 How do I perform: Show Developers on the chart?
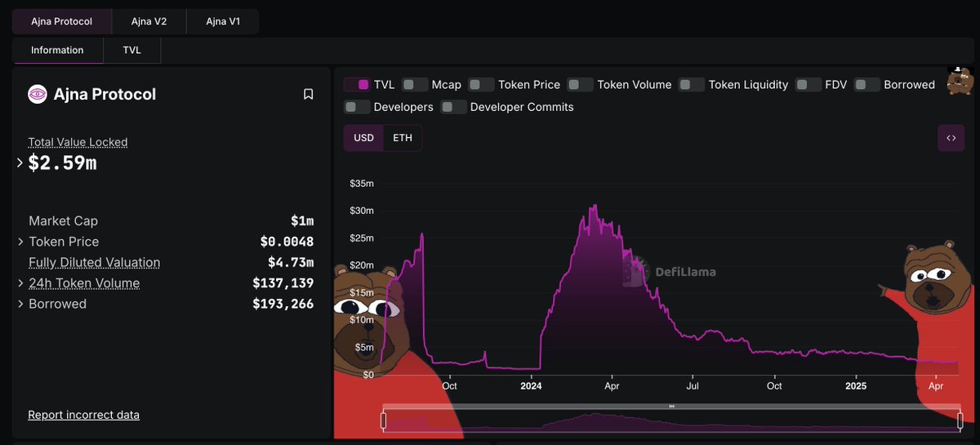coord(357,107)
